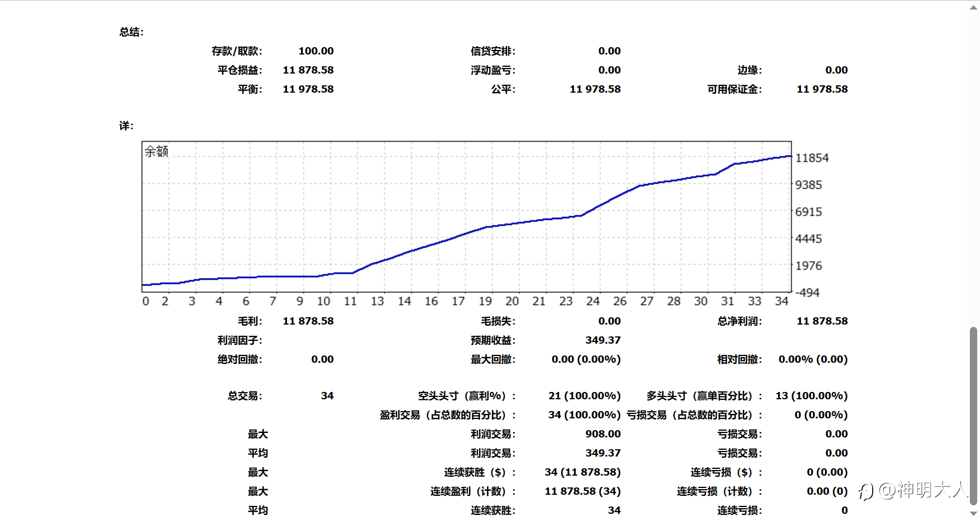Image resolution: width=980 pixels, height=520 pixels.
Task: Click the 11854 axis value
Action: (812, 158)
